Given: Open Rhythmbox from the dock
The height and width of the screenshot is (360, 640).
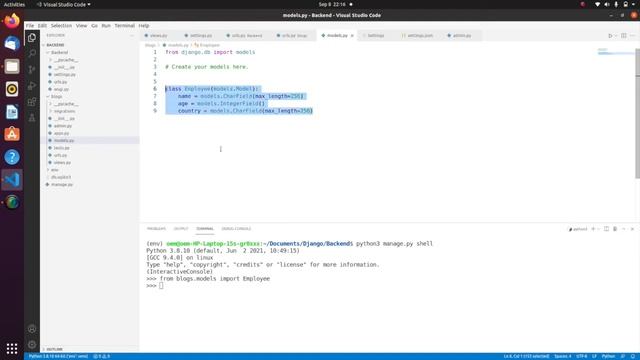Looking at the screenshot, I should click(12, 89).
